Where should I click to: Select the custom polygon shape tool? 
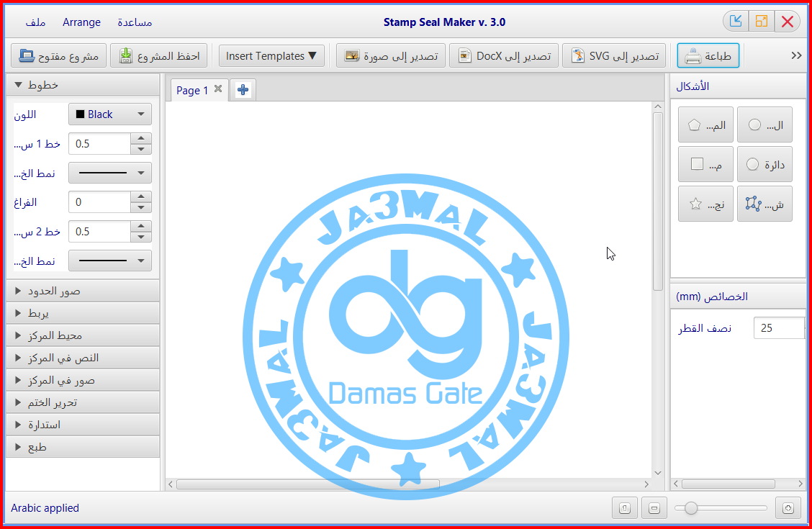click(x=764, y=203)
